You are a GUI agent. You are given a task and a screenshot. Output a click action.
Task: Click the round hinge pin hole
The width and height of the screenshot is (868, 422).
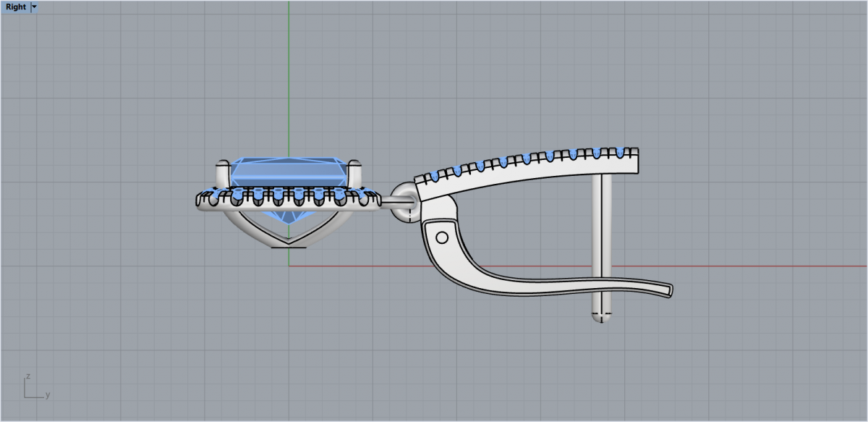click(441, 237)
